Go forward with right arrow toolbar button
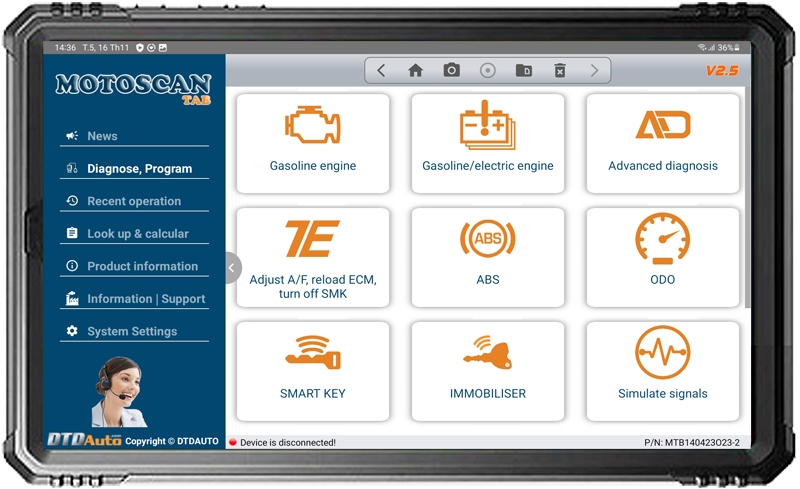 pos(594,70)
